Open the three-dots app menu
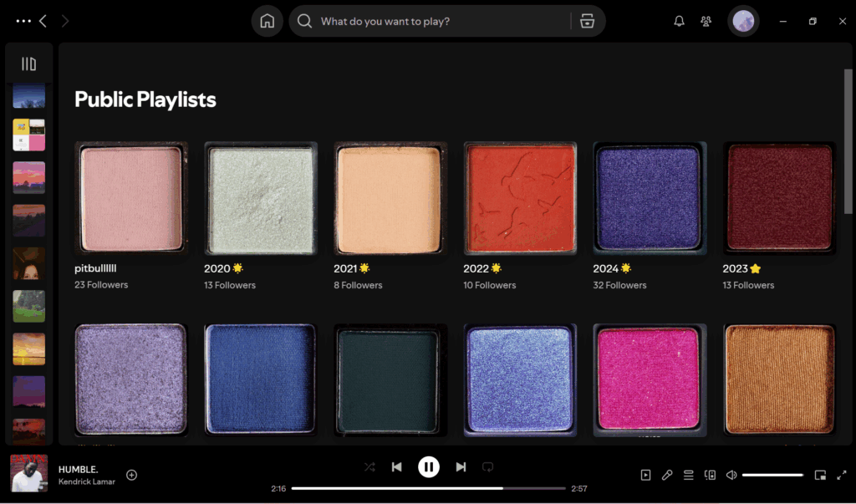The image size is (856, 504). [23, 21]
